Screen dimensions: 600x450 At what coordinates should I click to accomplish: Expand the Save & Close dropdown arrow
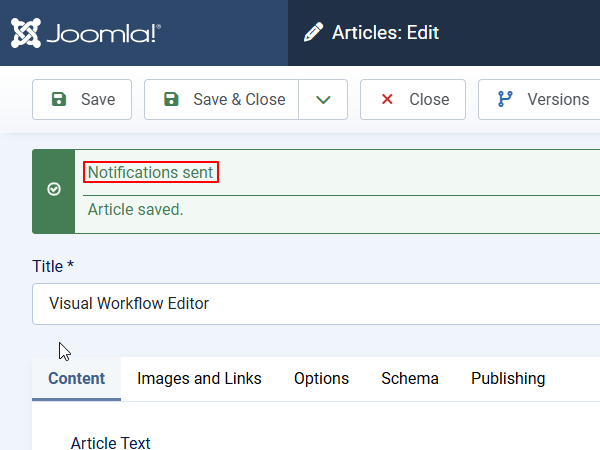tap(323, 100)
